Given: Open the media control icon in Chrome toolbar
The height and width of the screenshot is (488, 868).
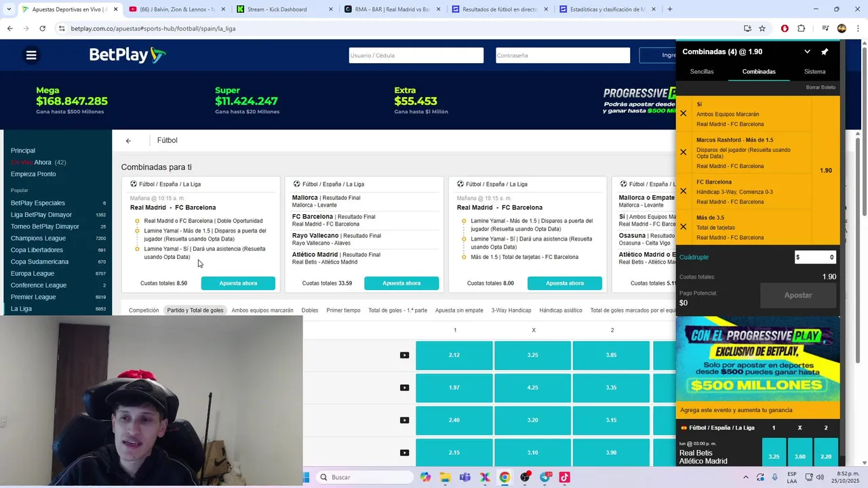Looking at the screenshot, I should (825, 28).
